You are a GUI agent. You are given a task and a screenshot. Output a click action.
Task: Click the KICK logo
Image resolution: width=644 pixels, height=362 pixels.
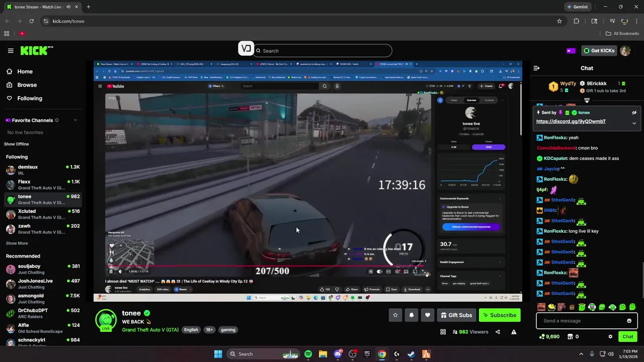[36, 51]
